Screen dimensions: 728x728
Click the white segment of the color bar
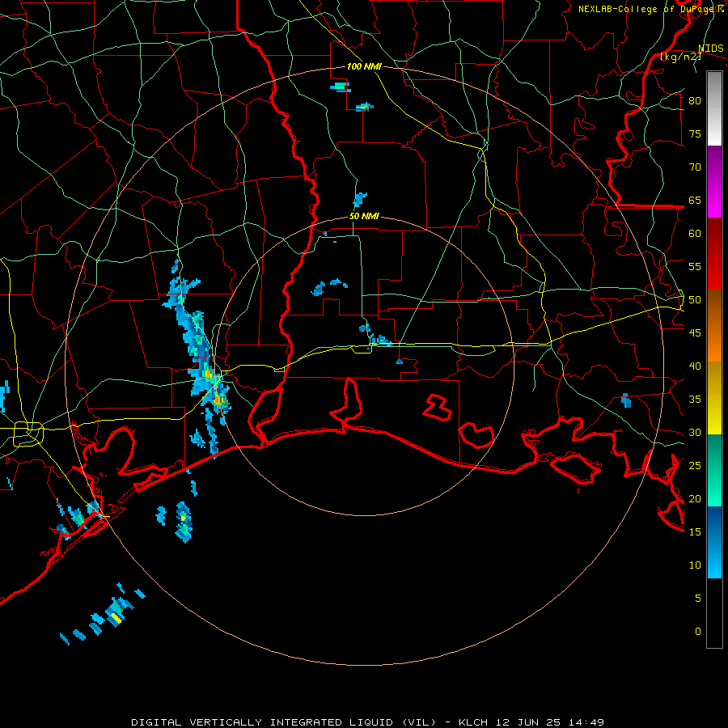pos(714,108)
